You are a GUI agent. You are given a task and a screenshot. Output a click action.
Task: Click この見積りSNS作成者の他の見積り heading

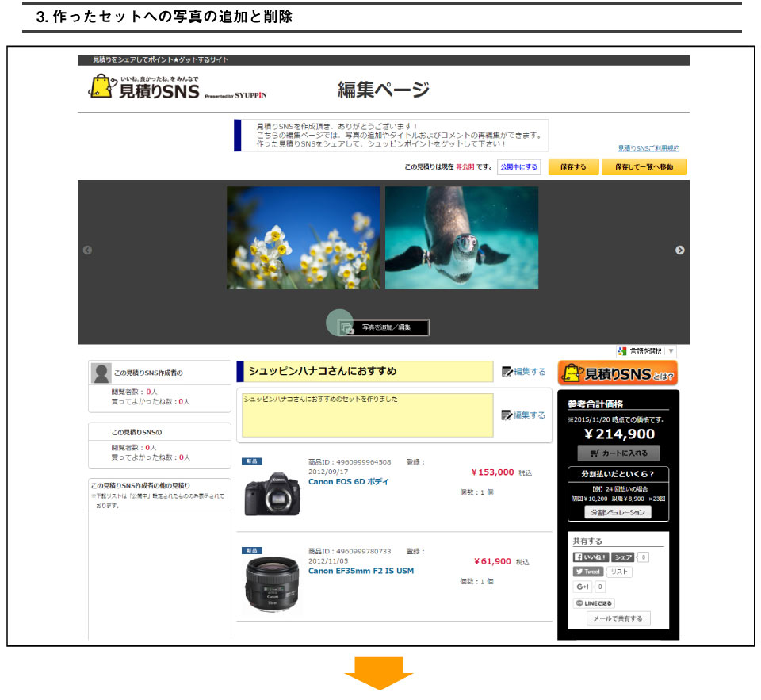pyautogui.click(x=141, y=485)
